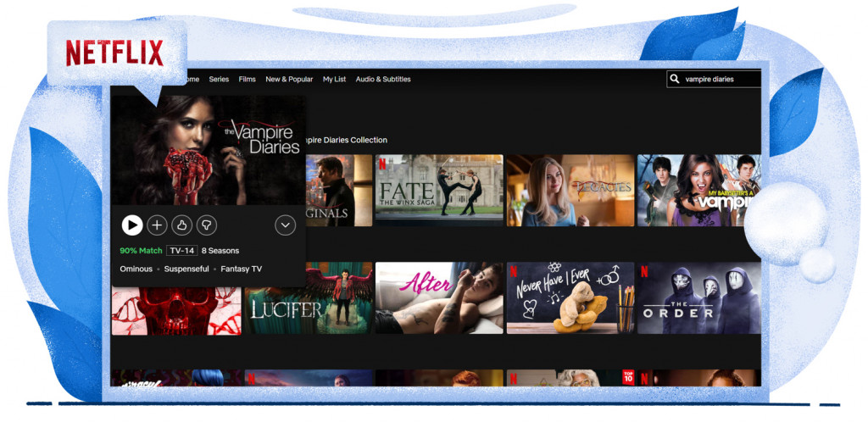The width and height of the screenshot is (868, 422).
Task: Select the After movie thumbnail
Action: pos(439,298)
